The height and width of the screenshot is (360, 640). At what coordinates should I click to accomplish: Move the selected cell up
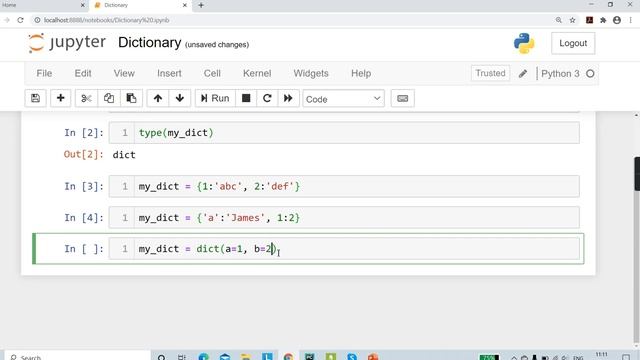[158, 98]
